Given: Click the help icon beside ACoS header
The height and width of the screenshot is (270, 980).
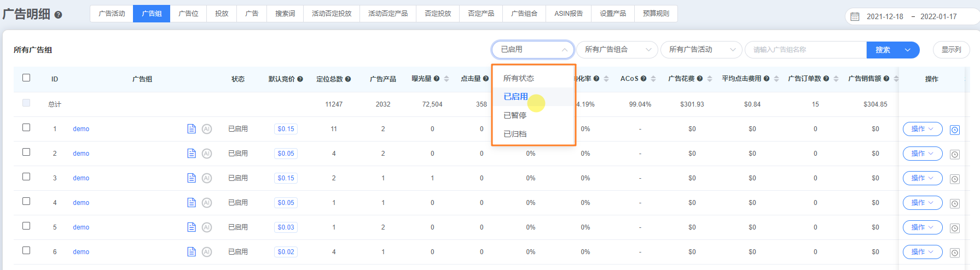Looking at the screenshot, I should [x=643, y=79].
